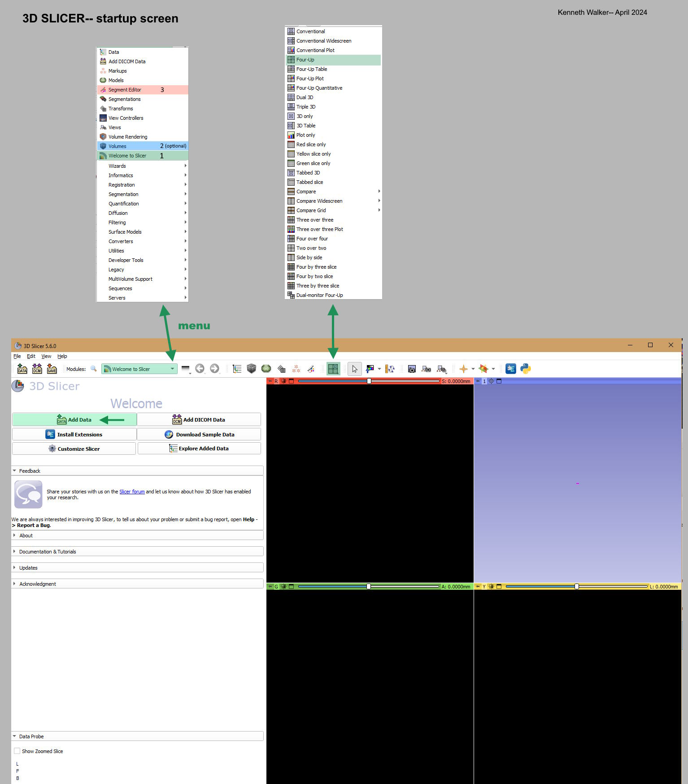Click the Load DICOM (DCM) toolbar icon
Viewport: 688px width, 784px height.
(37, 369)
